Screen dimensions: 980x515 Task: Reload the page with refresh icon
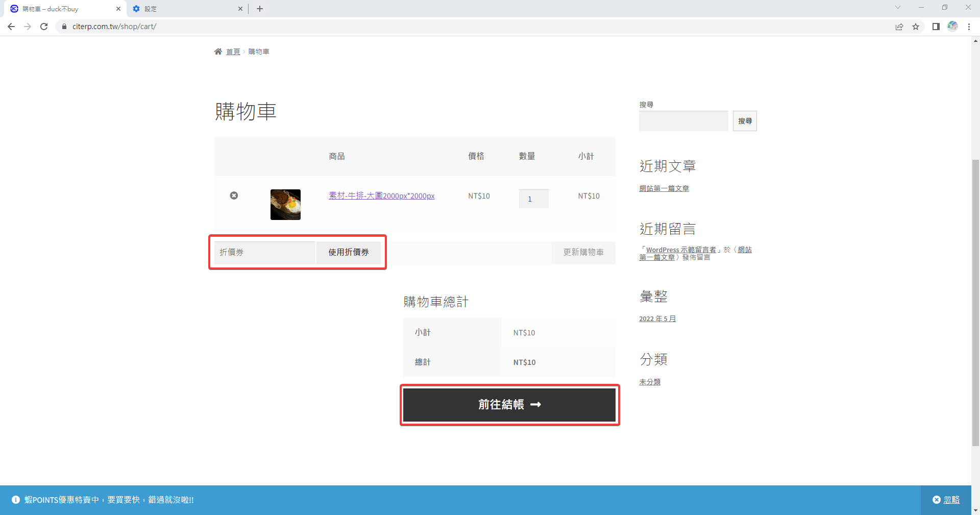(44, 27)
